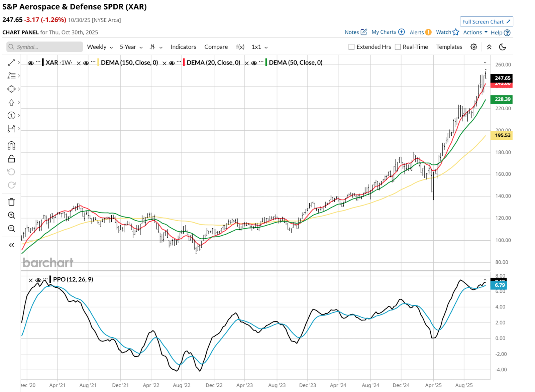Click the Notes edit icon

(364, 32)
